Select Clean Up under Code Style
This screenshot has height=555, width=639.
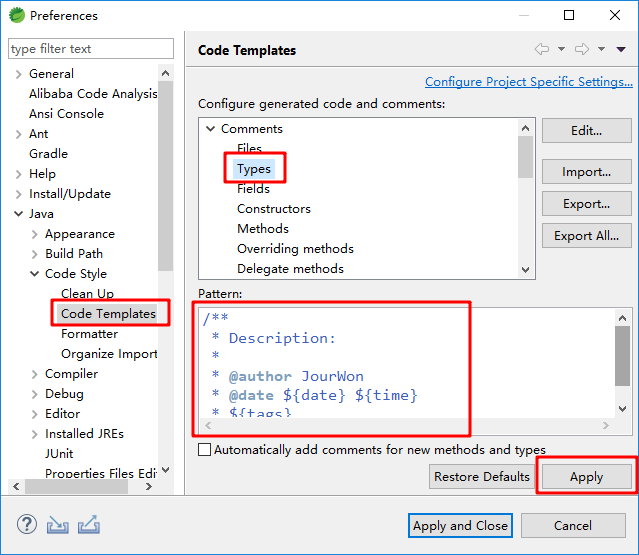point(87,294)
